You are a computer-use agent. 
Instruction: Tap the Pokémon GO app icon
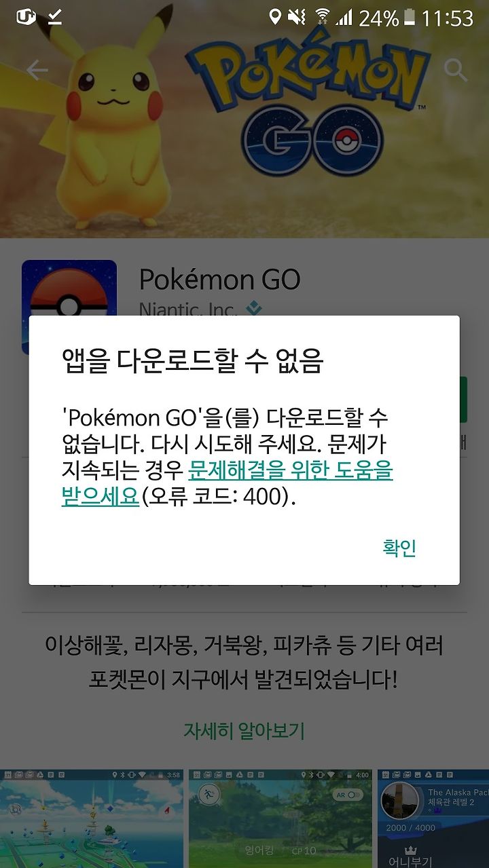(69, 288)
